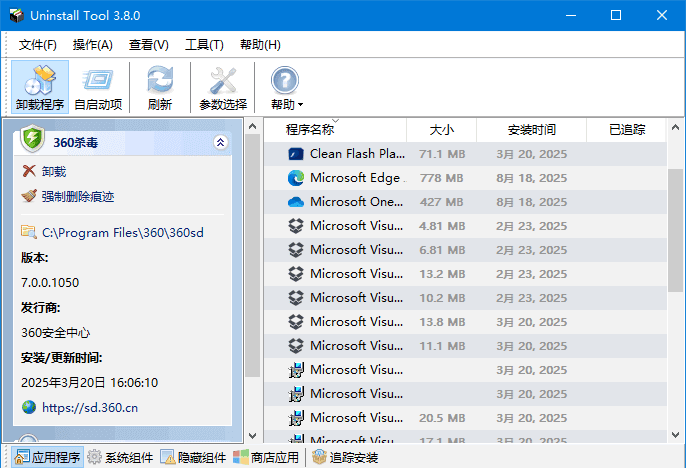Click the program list scroll down arrow
The width and height of the screenshot is (686, 468).
(x=676, y=435)
